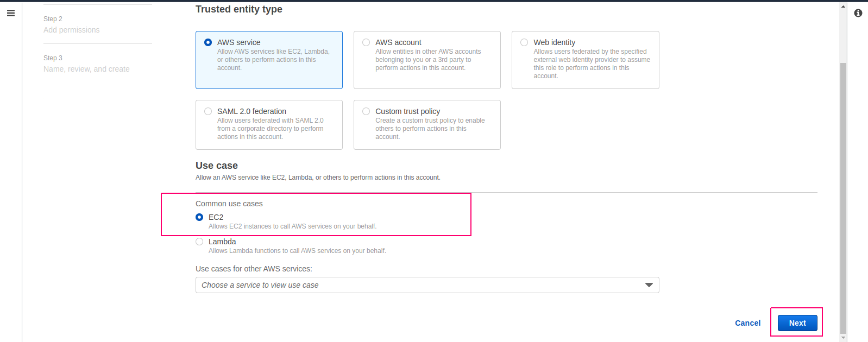This screenshot has width=868, height=342.
Task: Click 'Use cases for other AWS services:' label
Action: pos(254,269)
